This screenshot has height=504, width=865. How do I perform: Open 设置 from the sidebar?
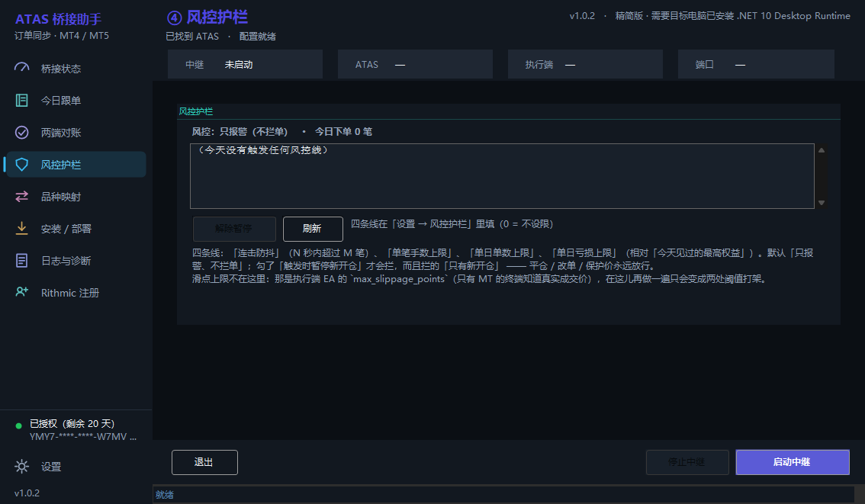76,467
